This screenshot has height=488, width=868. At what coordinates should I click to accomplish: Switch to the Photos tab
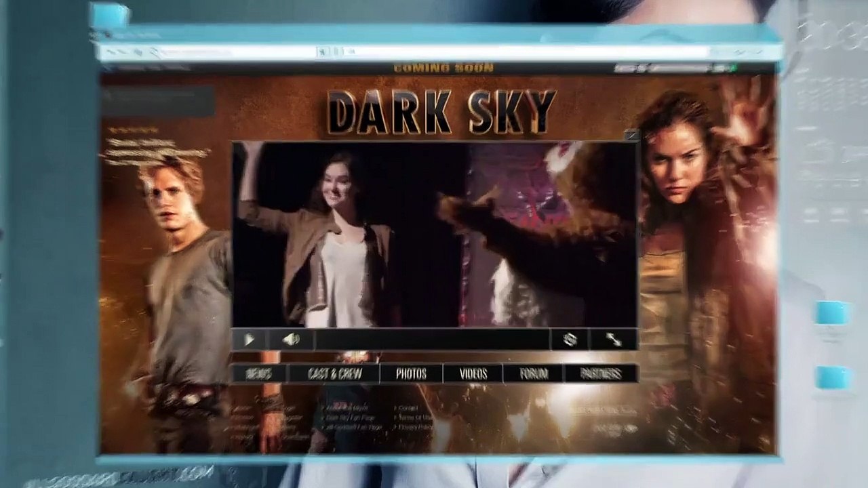pos(411,373)
